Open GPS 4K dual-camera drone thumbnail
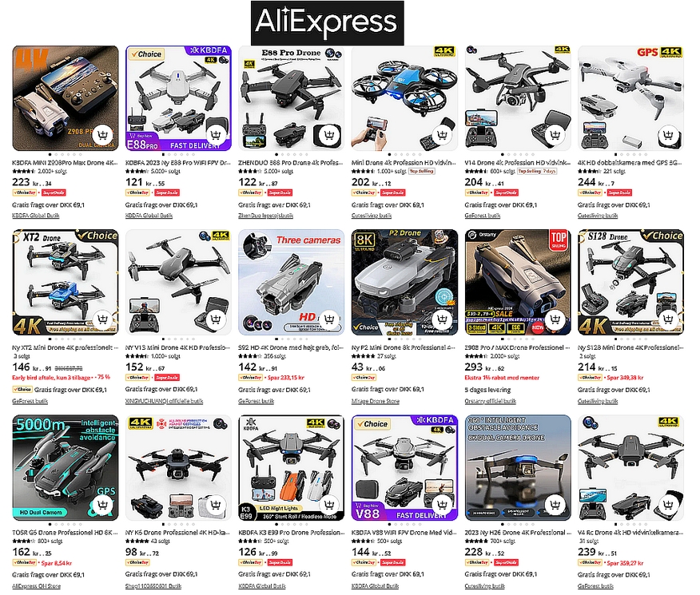700x595 pixels. point(630,98)
